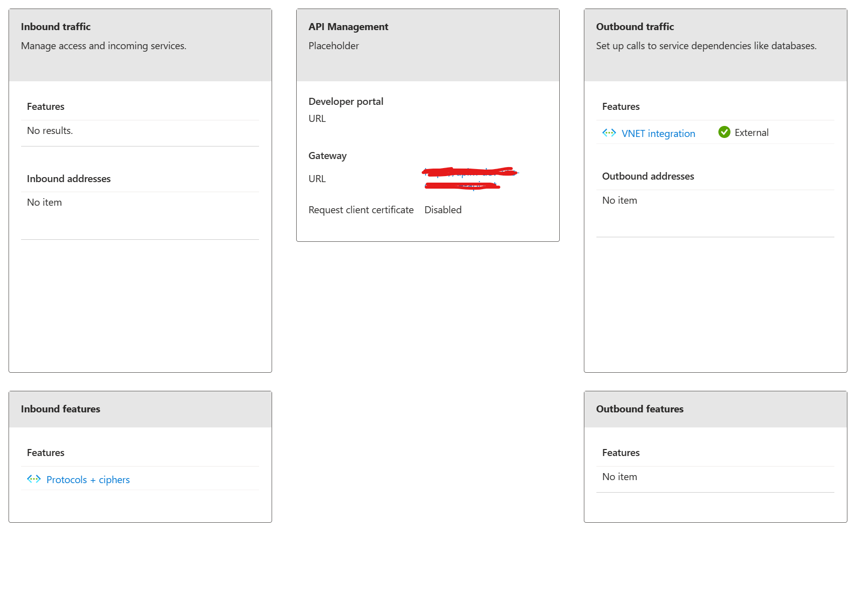The width and height of the screenshot is (868, 598).
Task: Click the URL label under Developer portal
Action: point(317,118)
